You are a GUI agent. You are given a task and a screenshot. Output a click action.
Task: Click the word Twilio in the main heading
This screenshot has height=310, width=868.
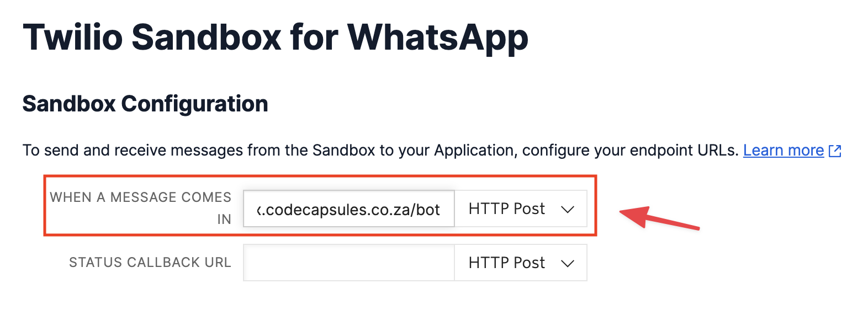point(72,38)
